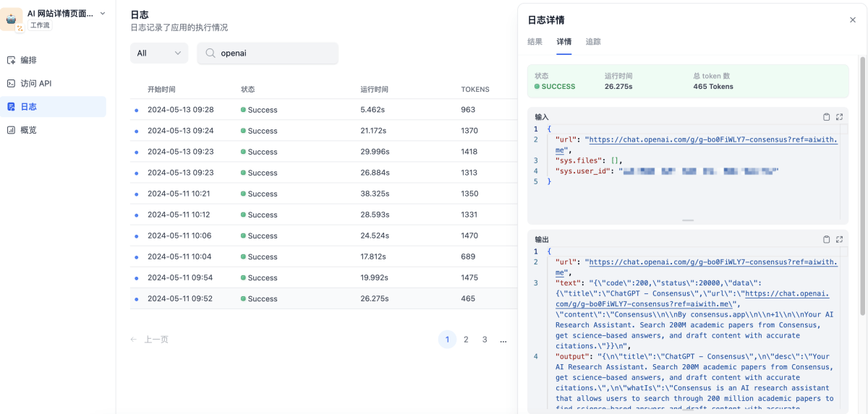The image size is (868, 414).
Task: Open the 访问 API sidebar item
Action: (53, 83)
